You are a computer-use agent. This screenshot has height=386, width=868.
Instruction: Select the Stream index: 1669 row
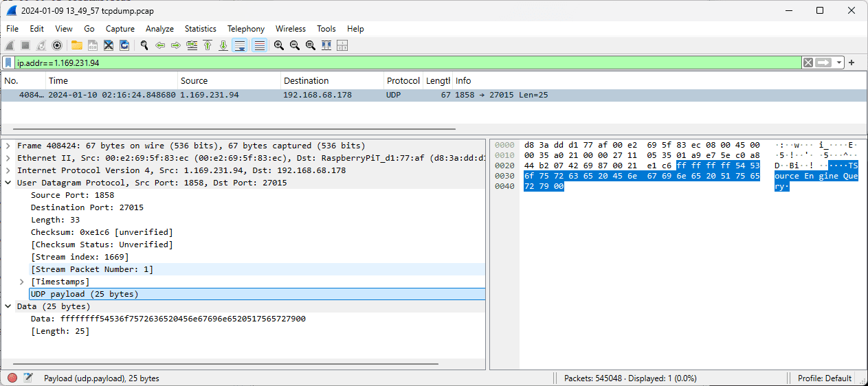click(x=80, y=257)
